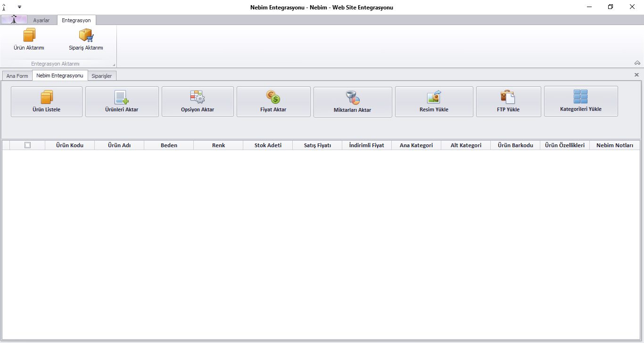The image size is (644, 343).
Task: Sort by the Ürün Barkodu column
Action: coord(515,145)
